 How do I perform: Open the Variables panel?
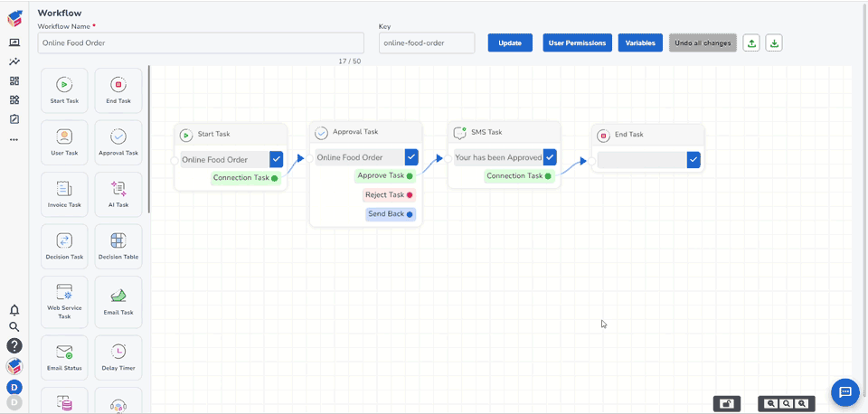click(x=640, y=43)
